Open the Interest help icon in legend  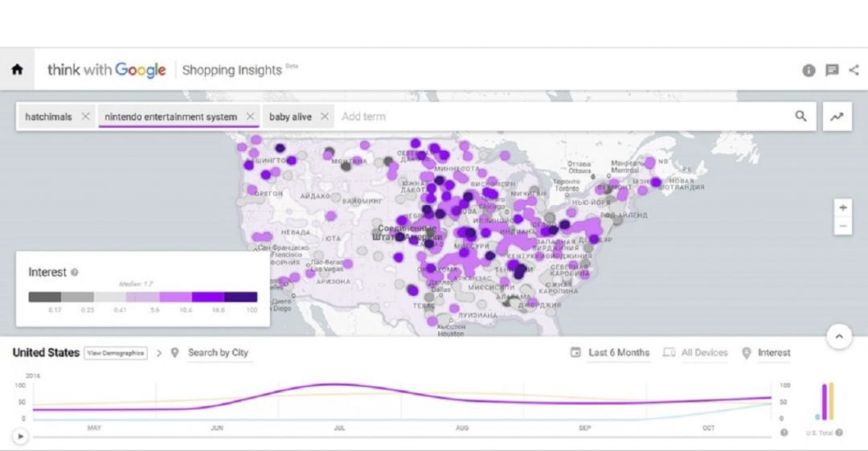tap(75, 272)
